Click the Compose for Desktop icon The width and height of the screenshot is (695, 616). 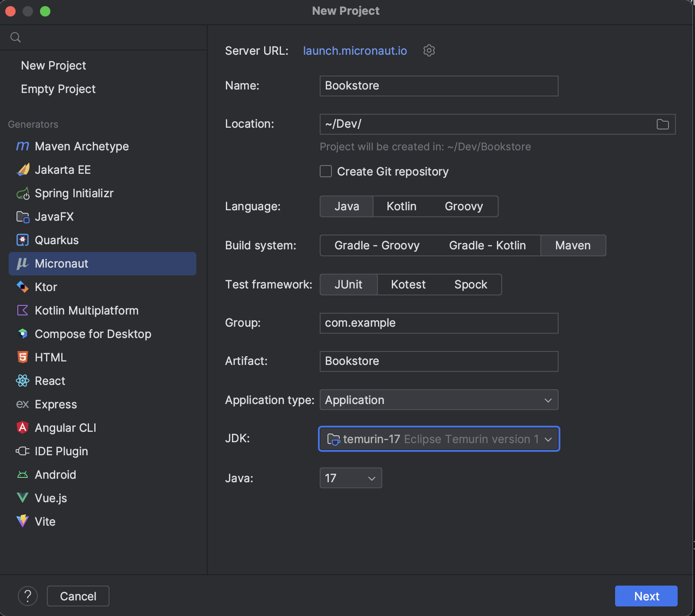tap(23, 334)
